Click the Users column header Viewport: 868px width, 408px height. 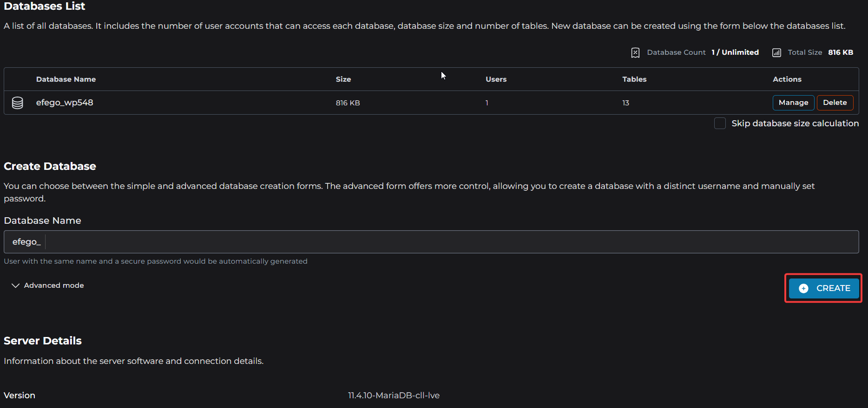tap(496, 79)
